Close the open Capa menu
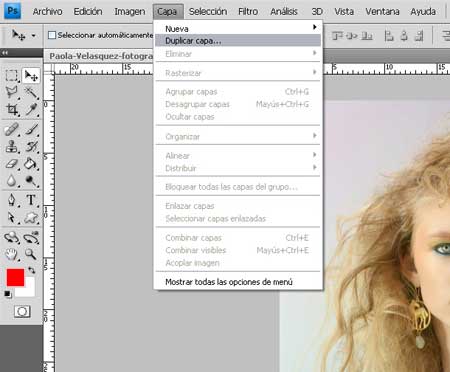The height and width of the screenshot is (372, 450). pos(168,11)
